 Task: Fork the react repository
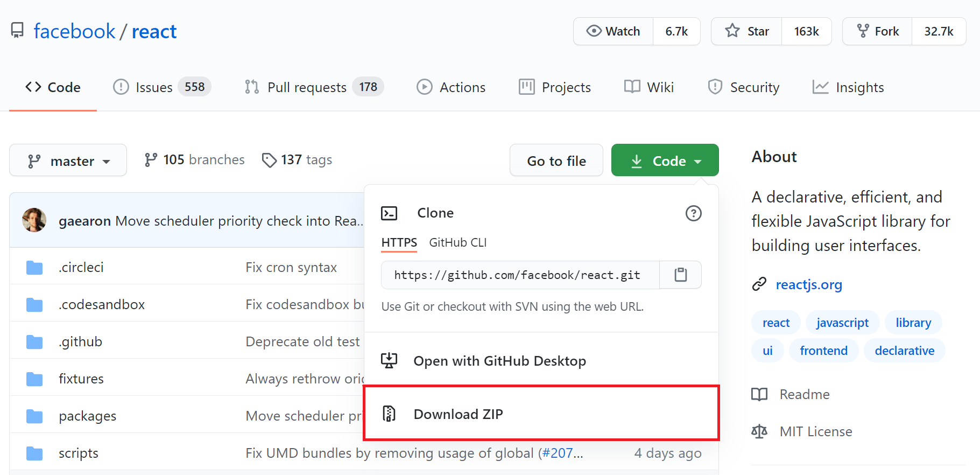(877, 31)
